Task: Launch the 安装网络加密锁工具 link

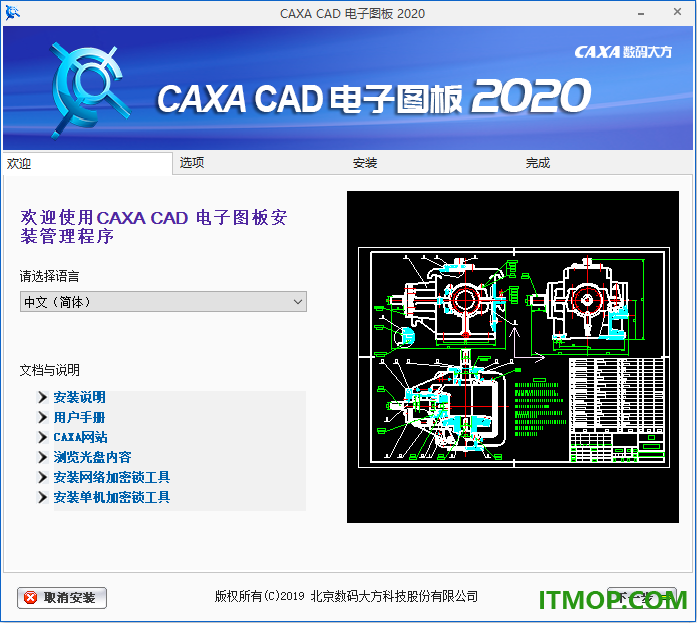Action: [x=112, y=477]
